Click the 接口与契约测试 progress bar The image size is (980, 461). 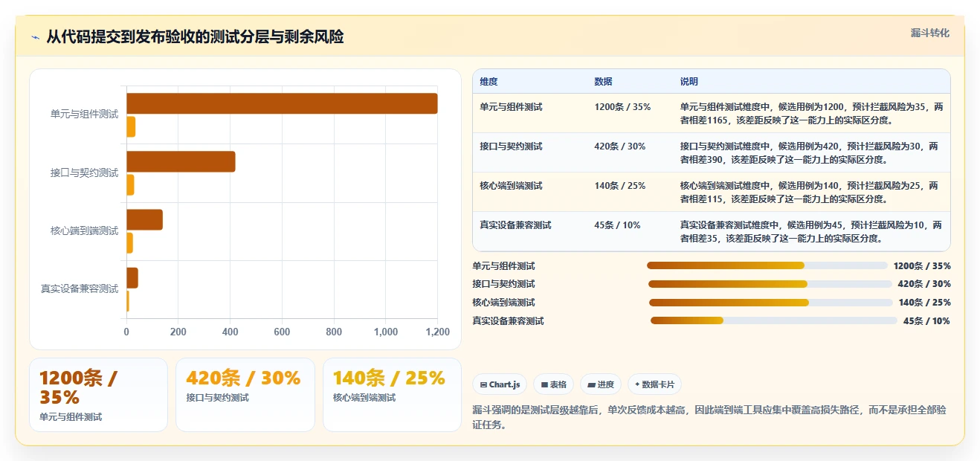[770, 284]
